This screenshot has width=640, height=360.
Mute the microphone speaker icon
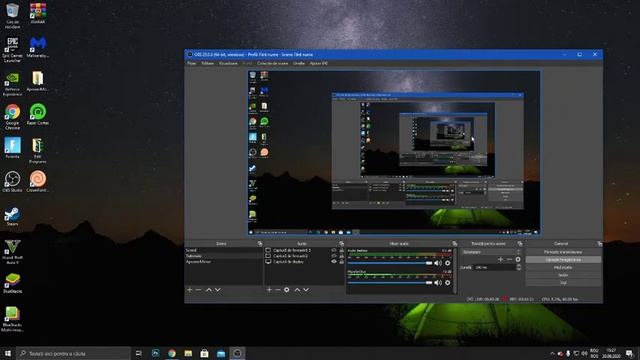438,282
